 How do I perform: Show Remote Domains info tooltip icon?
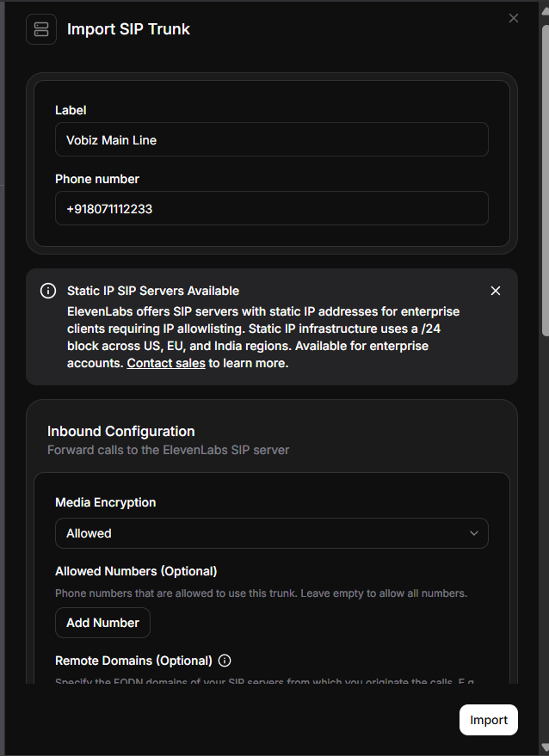click(225, 661)
